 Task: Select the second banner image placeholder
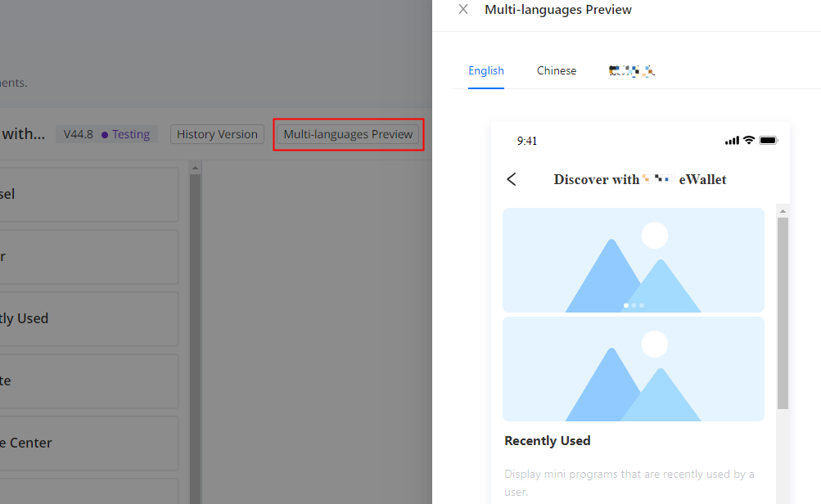tap(633, 369)
